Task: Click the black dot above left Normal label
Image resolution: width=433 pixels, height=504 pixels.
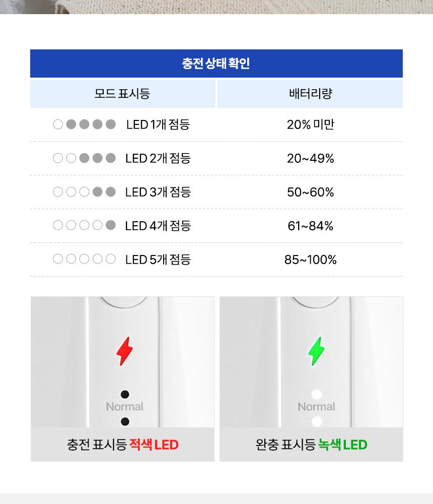Action: [x=125, y=394]
